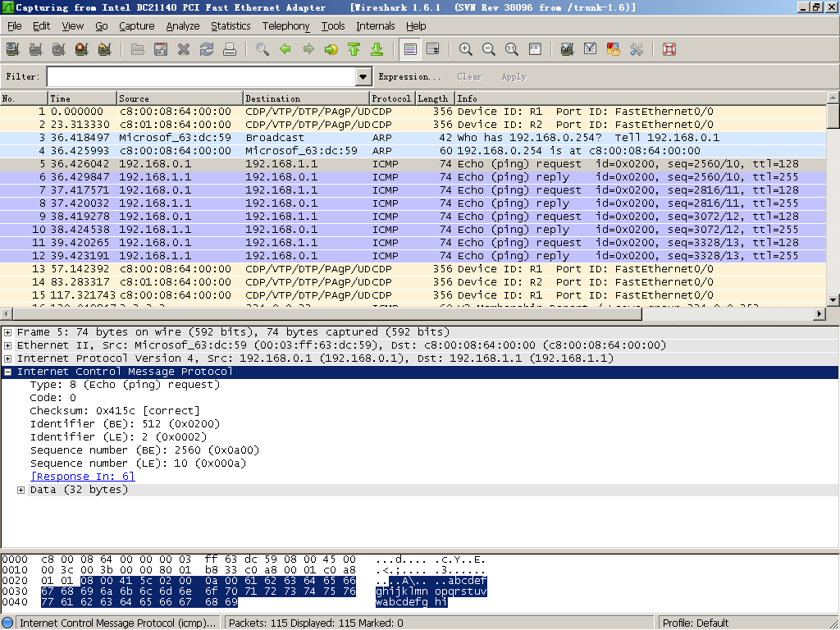Expand the Ethernet II tree node
The image size is (840, 630).
[7, 345]
